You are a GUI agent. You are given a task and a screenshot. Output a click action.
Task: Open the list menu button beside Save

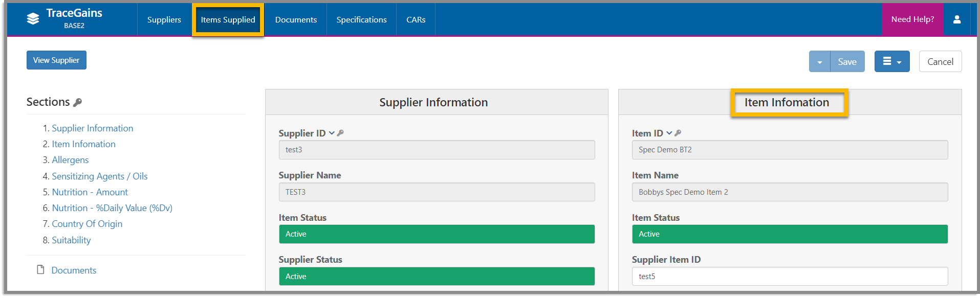pos(892,61)
